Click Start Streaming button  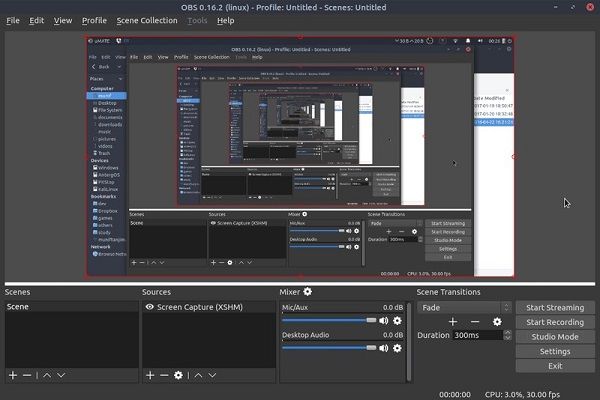click(x=555, y=308)
